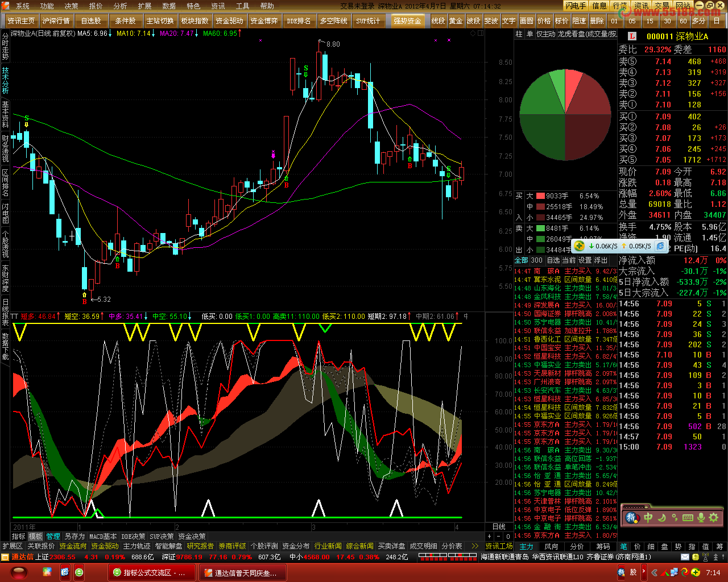Switch to 日 daily period button

(717, 21)
